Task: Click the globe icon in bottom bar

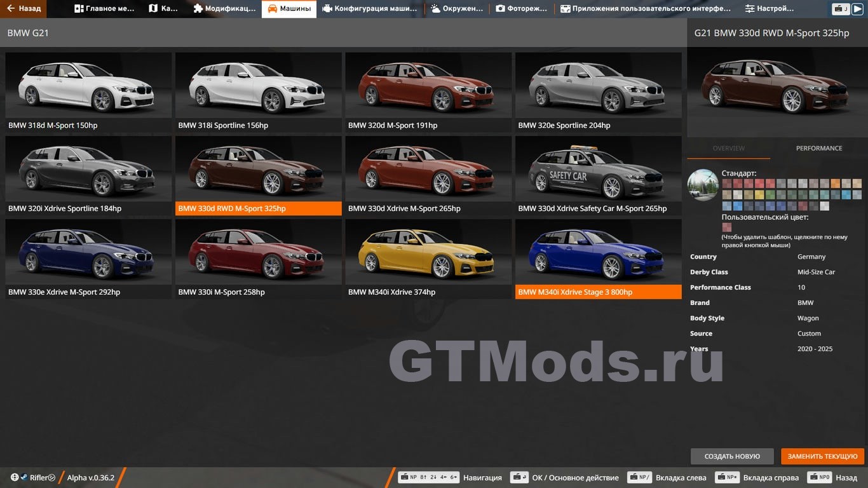Action: point(15,477)
